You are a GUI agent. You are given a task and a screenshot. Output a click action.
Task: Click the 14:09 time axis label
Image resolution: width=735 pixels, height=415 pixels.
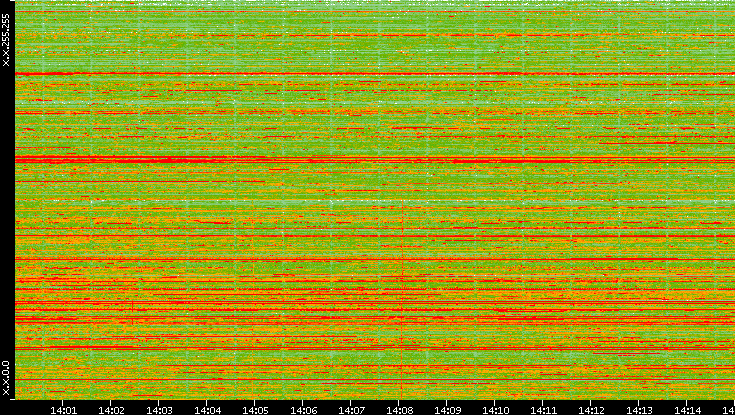pos(447,410)
